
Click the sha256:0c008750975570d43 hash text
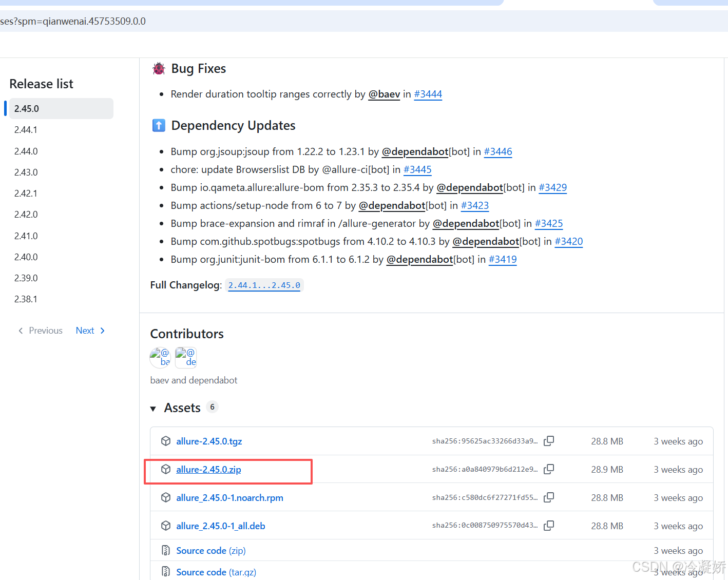coord(485,526)
